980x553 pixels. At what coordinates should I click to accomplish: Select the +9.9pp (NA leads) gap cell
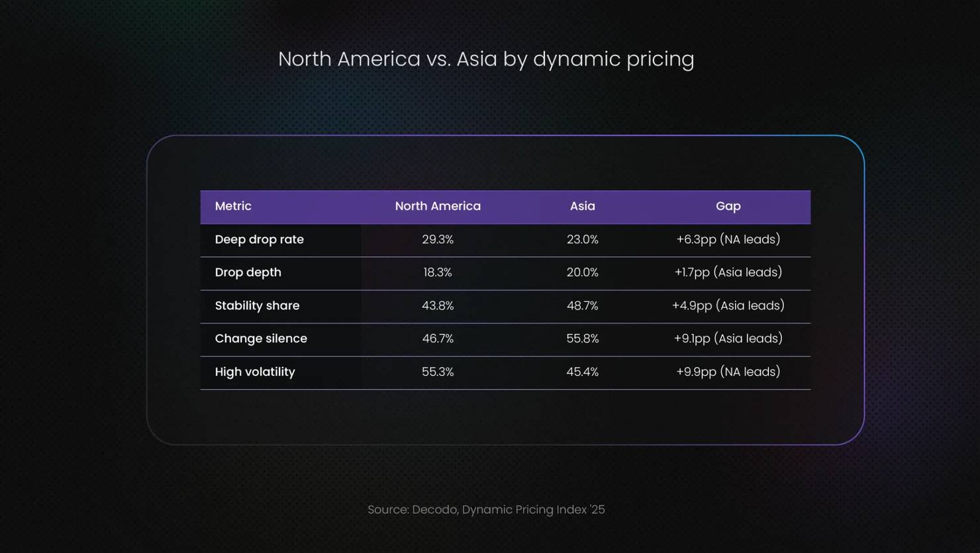[x=728, y=372]
